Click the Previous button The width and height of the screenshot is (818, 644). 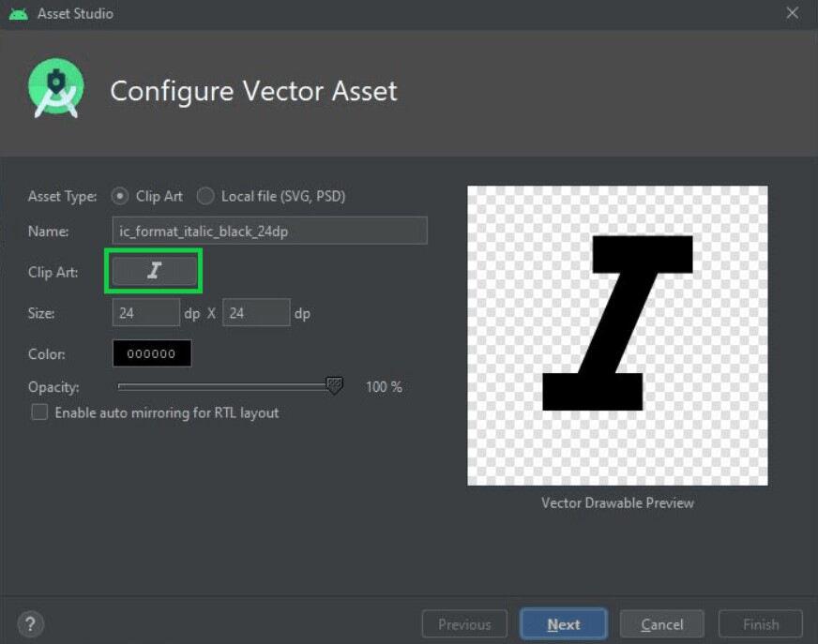(x=464, y=624)
